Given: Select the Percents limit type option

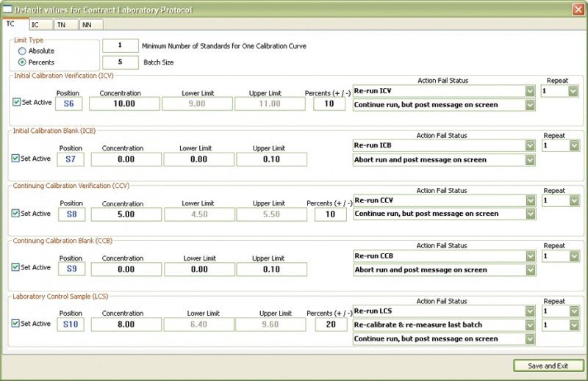Looking at the screenshot, I should (x=22, y=62).
